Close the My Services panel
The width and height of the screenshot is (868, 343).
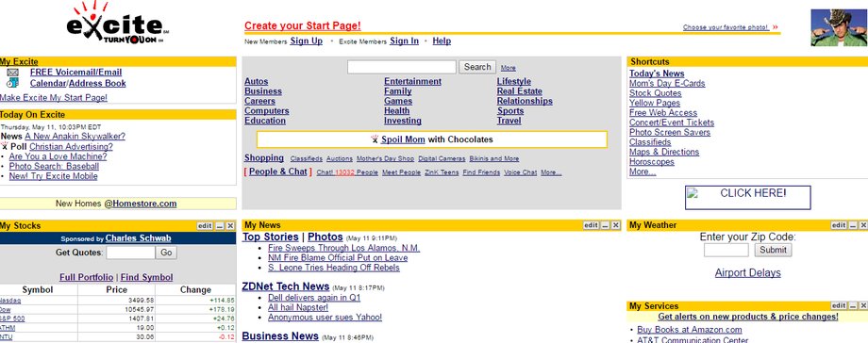tap(863, 306)
